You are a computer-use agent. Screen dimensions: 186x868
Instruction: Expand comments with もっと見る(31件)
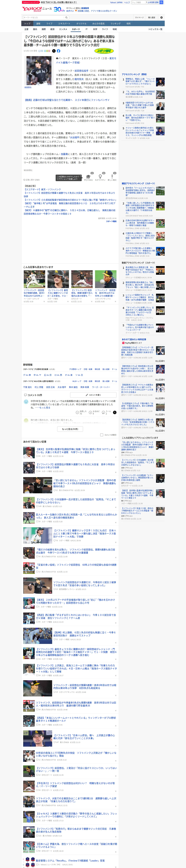pyautogui.click(x=70, y=429)
